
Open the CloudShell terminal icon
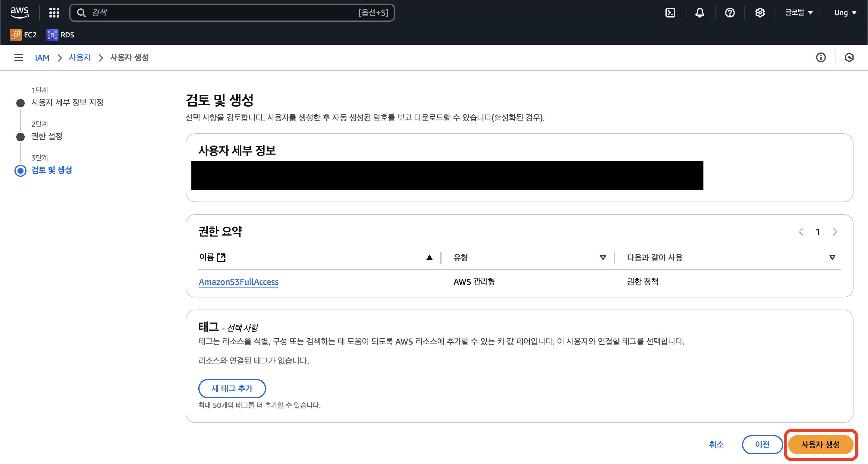pyautogui.click(x=670, y=12)
